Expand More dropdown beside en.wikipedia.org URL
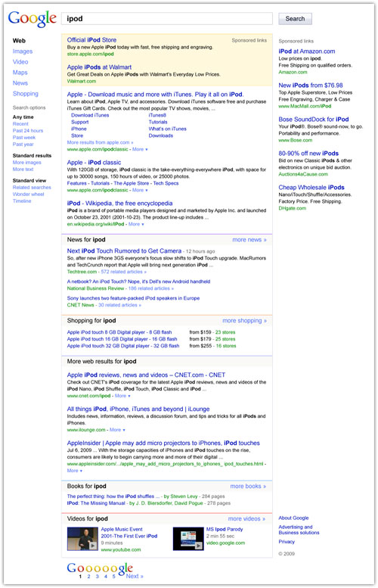378x588 pixels. tap(136, 224)
